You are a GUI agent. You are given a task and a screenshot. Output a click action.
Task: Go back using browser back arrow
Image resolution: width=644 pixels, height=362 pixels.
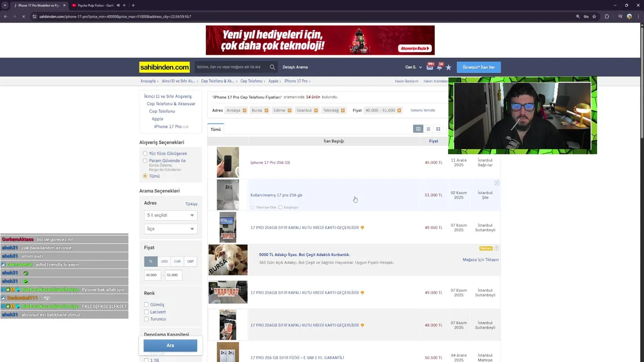tap(5, 17)
